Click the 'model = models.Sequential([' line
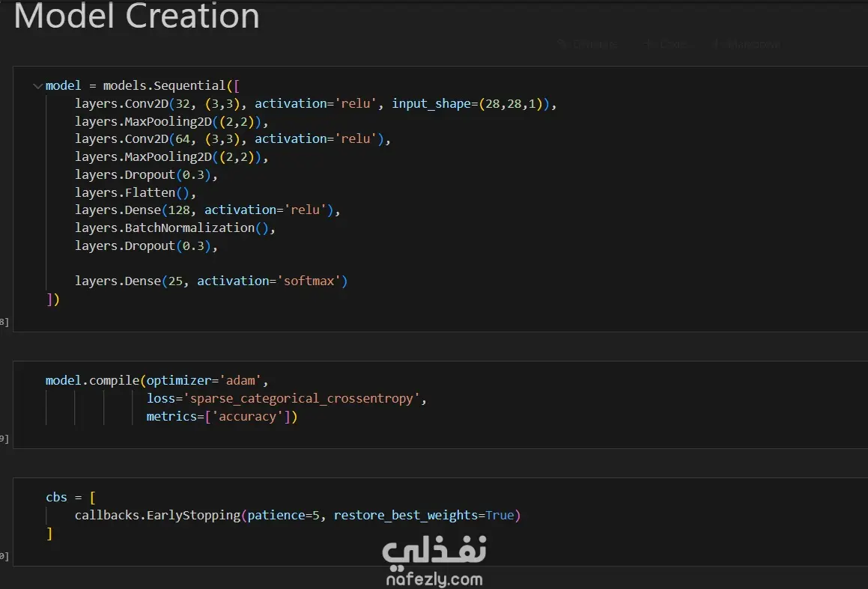868x589 pixels. (x=142, y=86)
